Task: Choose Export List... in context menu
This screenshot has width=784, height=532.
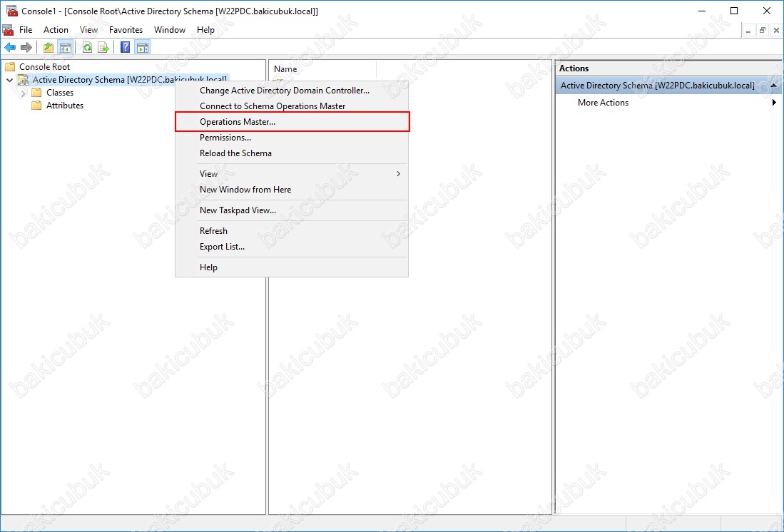Action: click(292, 247)
